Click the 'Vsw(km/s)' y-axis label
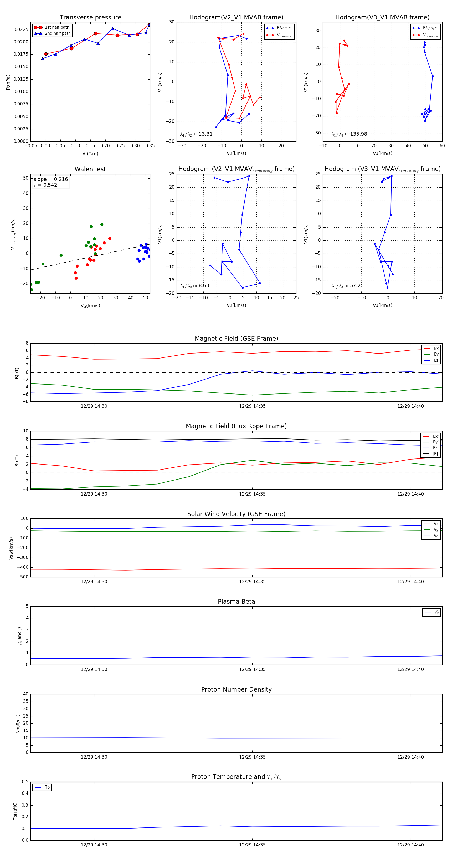Screen dimensions: 473x868 pyautogui.click(x=11, y=549)
